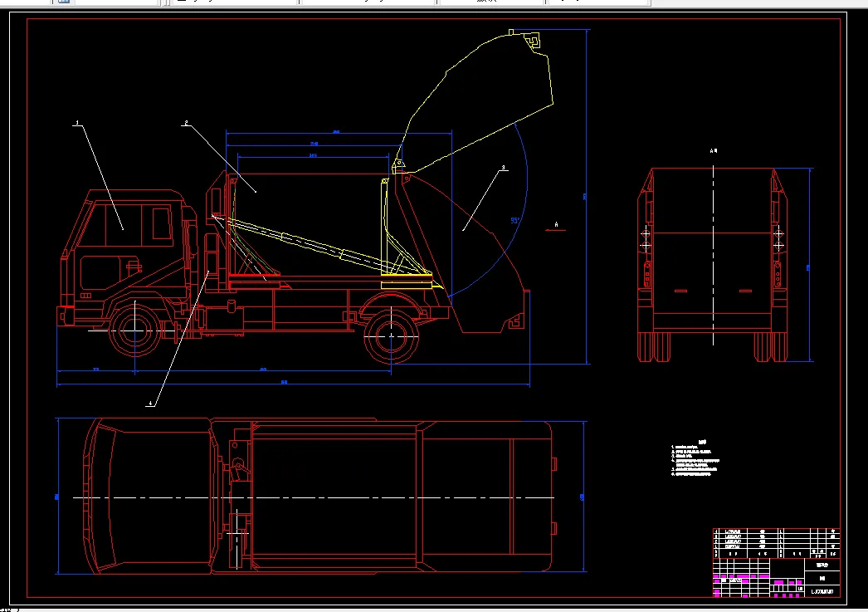
Task: Select part callout number 4 below the truck
Action: coord(150,404)
